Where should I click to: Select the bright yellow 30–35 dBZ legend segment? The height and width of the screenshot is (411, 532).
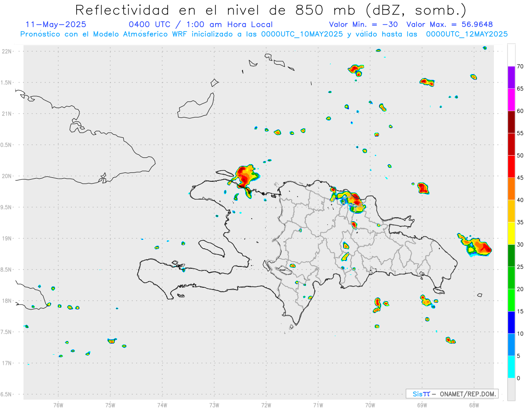(511, 233)
